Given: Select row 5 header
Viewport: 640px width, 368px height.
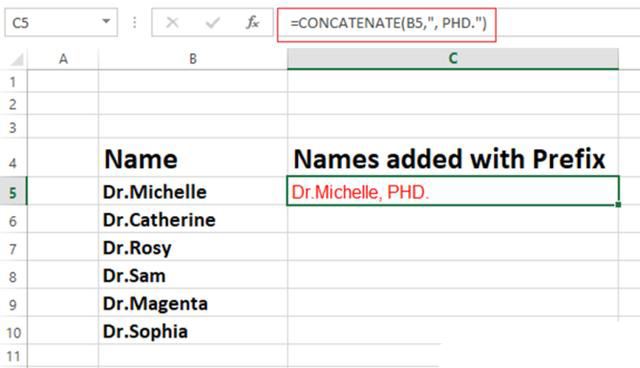Looking at the screenshot, I should (x=13, y=191).
